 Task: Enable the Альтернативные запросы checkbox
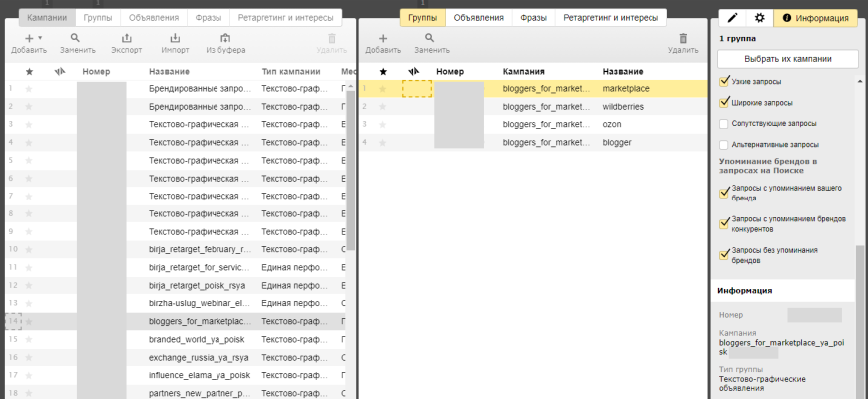(x=725, y=145)
